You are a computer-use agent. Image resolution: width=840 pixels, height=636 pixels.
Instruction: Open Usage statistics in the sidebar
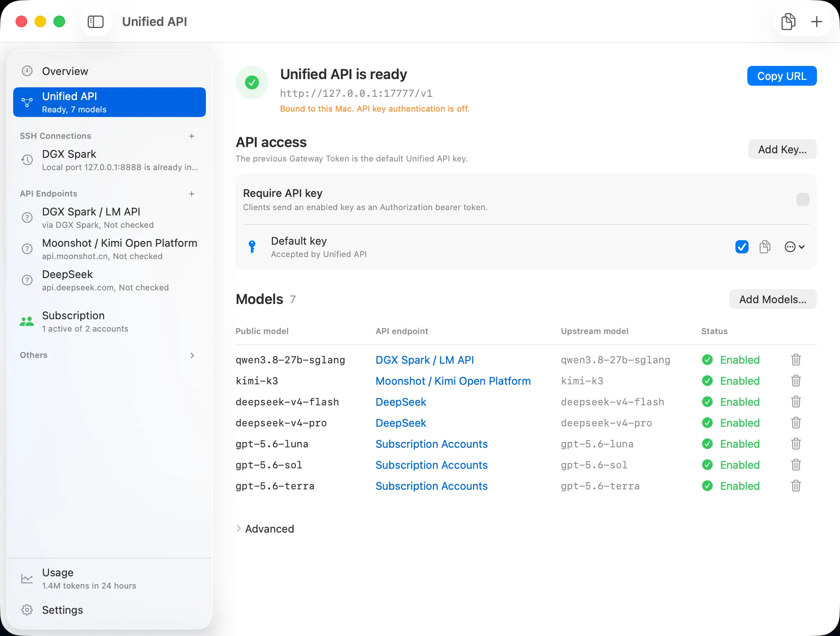coord(110,578)
